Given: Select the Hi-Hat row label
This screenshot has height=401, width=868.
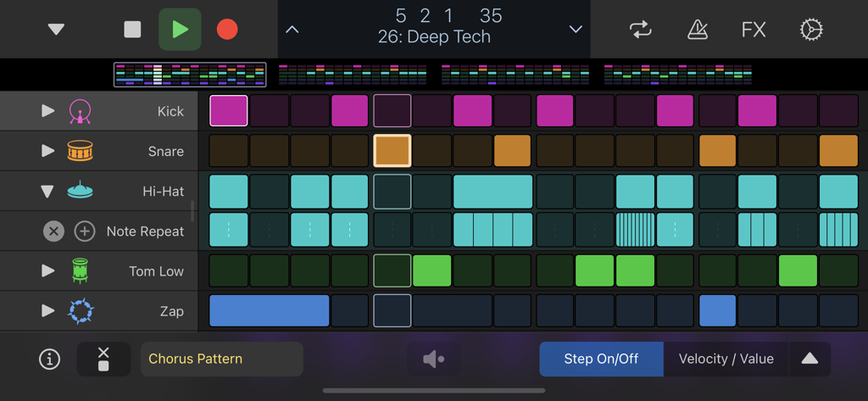Looking at the screenshot, I should pyautogui.click(x=164, y=192).
